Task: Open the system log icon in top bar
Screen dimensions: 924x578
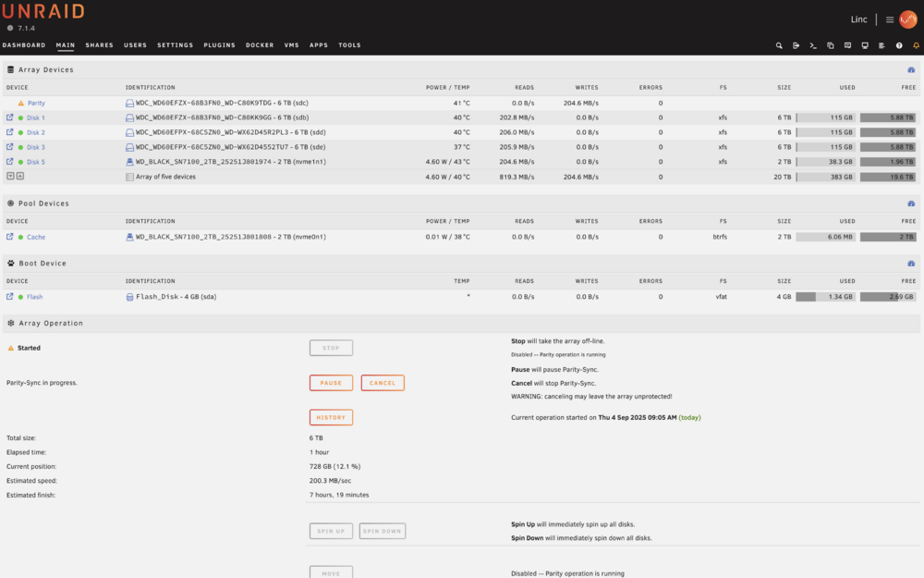Action: click(x=881, y=45)
